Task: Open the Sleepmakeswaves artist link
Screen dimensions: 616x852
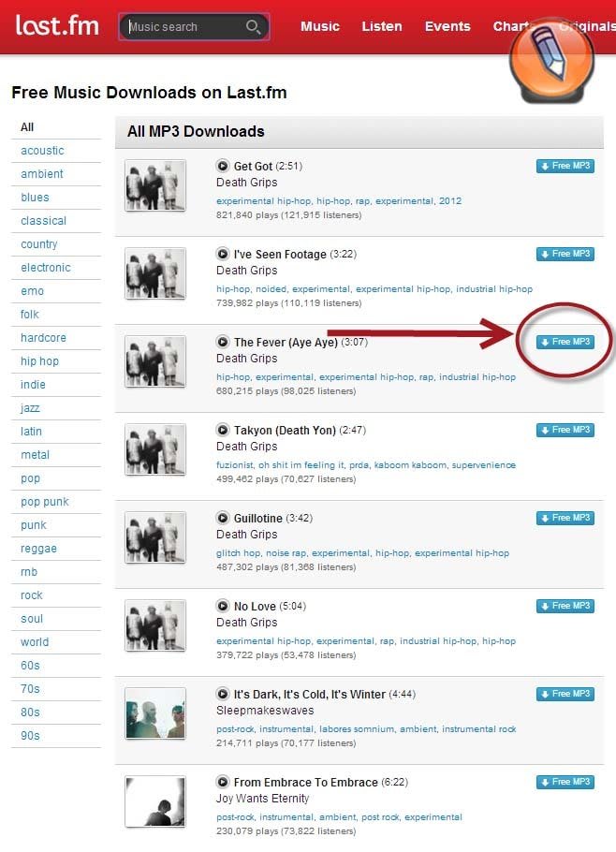Action: [x=265, y=711]
